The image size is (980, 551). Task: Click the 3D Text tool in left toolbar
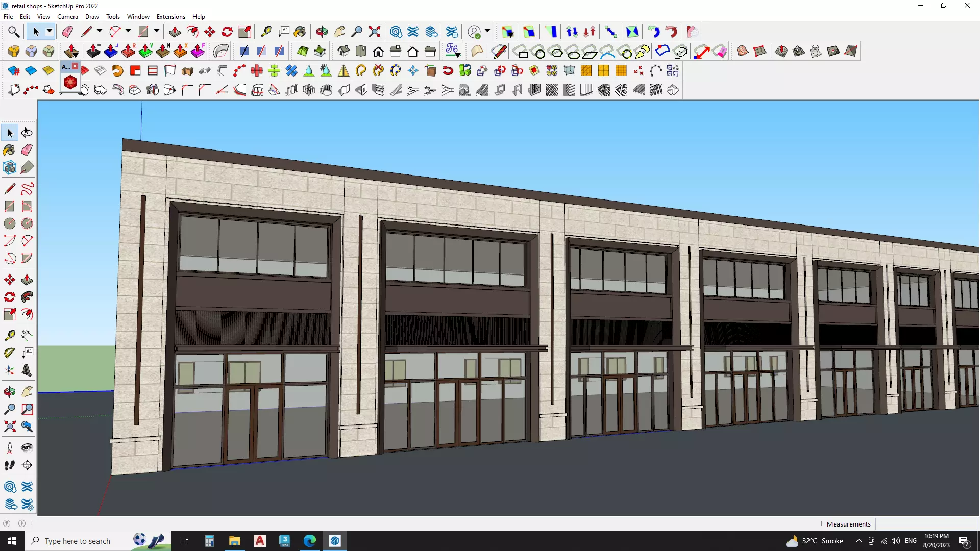click(27, 370)
